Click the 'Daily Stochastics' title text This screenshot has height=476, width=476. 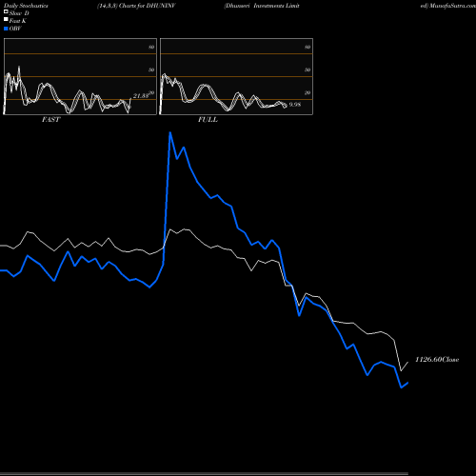tap(26, 6)
